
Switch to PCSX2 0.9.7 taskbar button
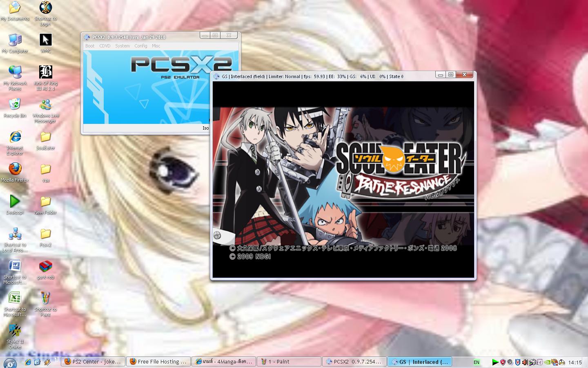click(x=354, y=362)
